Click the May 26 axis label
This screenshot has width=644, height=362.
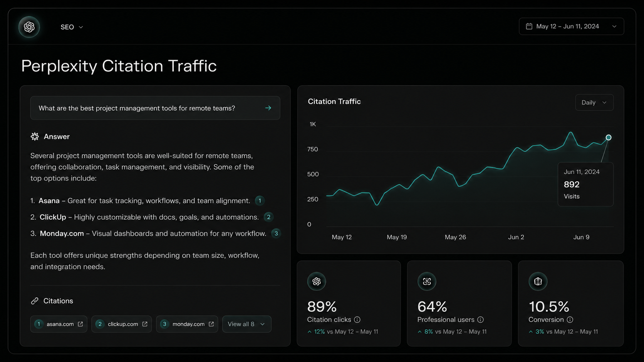pos(455,237)
